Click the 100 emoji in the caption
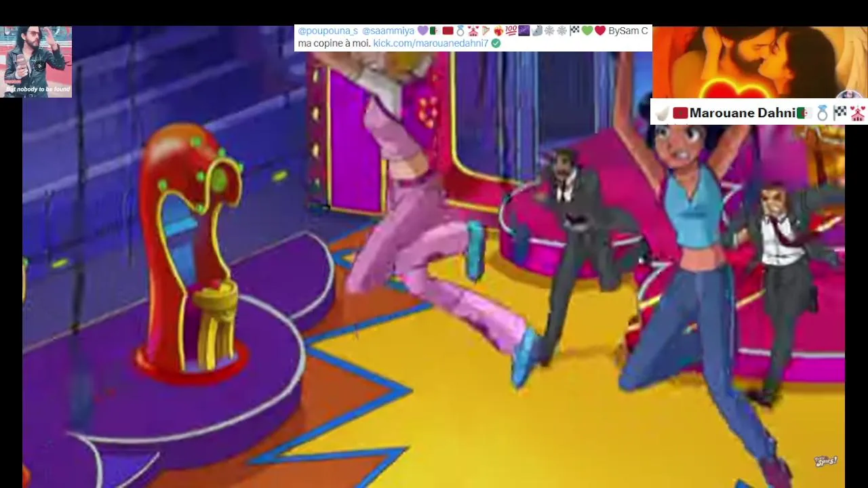868x488 pixels. point(511,31)
